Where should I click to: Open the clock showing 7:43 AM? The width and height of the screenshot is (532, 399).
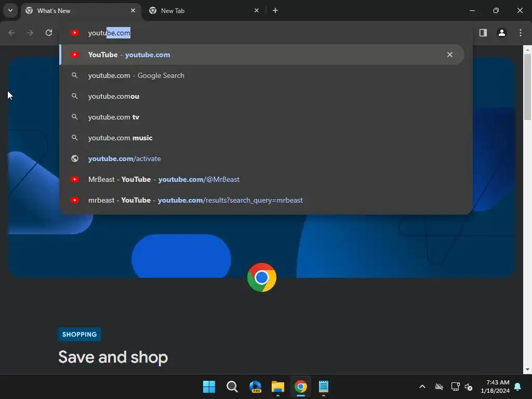(x=495, y=387)
